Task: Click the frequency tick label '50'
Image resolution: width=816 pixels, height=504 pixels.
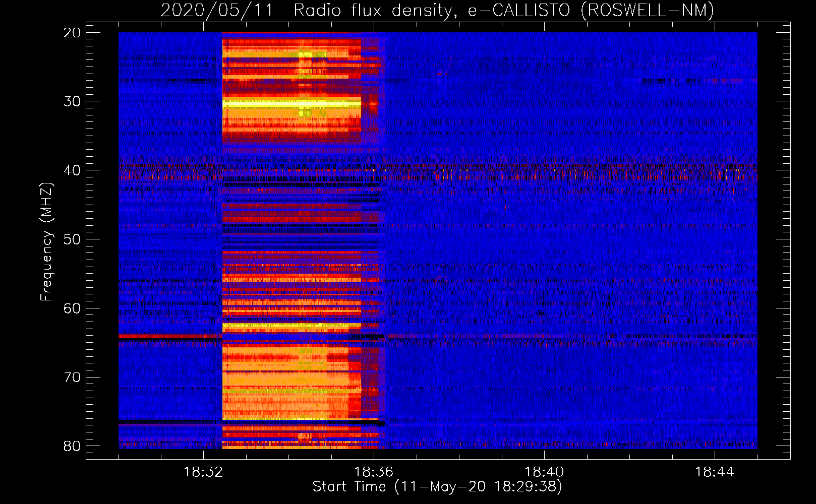Action: 73,239
